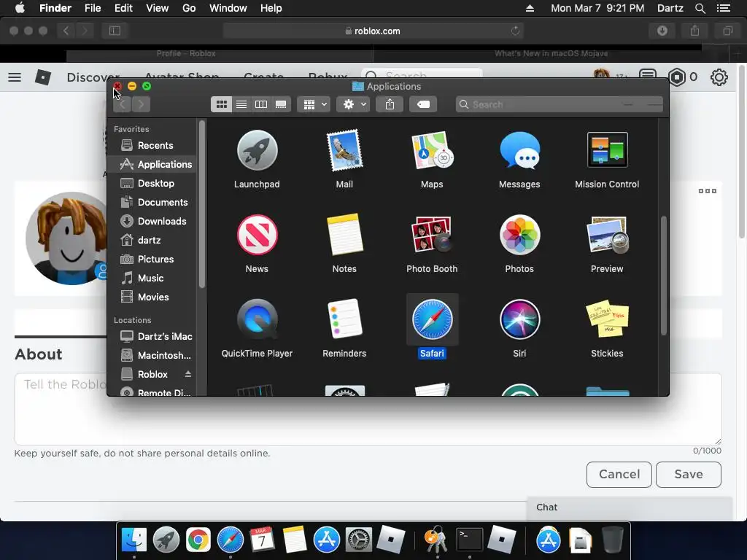Open Music in Finder sidebar

point(152,278)
